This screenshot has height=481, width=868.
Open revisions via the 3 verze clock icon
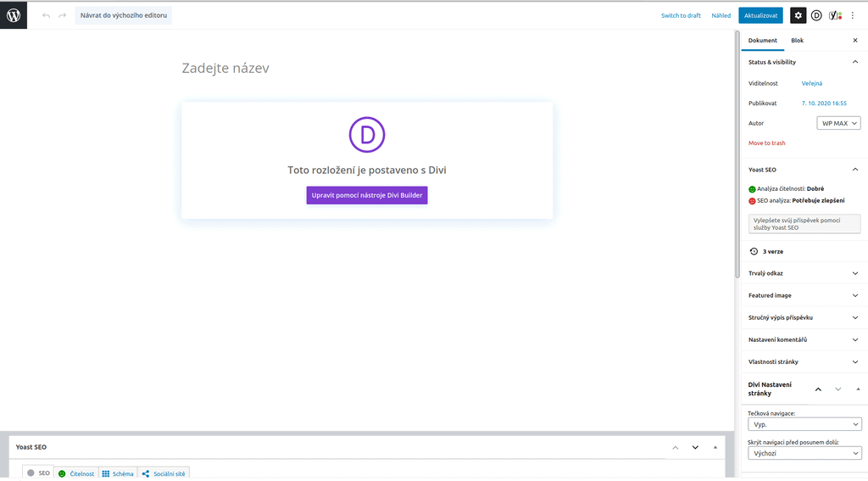(x=754, y=252)
